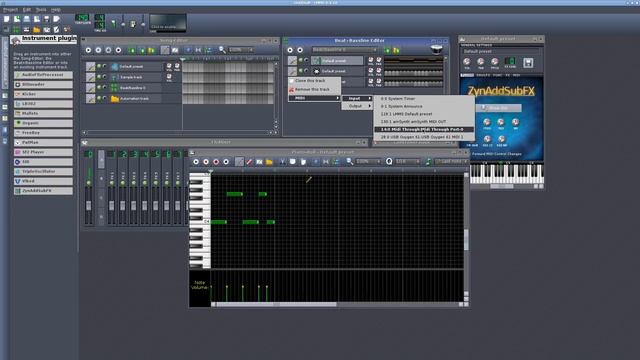Open Song Editor zoom percentage dropdown
Screen dimensions: 640x360
coord(242,50)
